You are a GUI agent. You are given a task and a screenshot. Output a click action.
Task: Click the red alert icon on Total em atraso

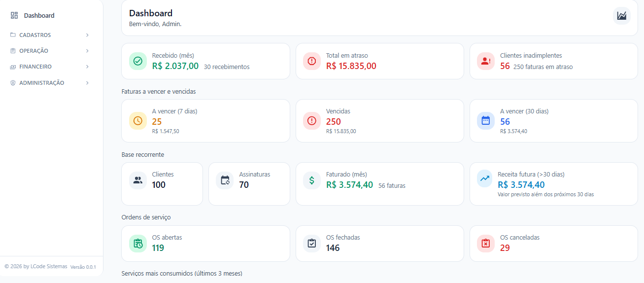coord(312,61)
